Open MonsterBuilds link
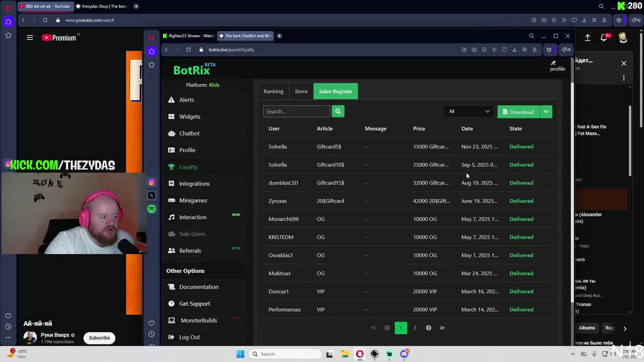The image size is (644, 362). point(199,320)
